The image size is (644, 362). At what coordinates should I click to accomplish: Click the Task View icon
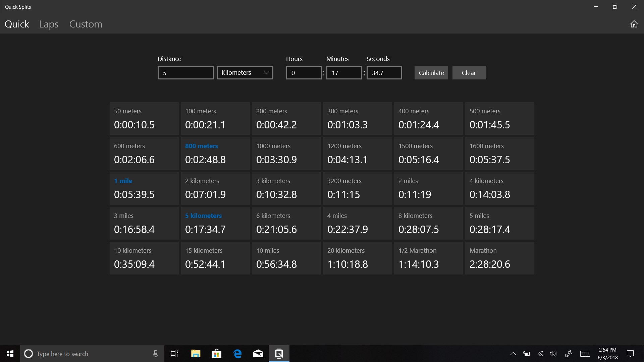(174, 354)
